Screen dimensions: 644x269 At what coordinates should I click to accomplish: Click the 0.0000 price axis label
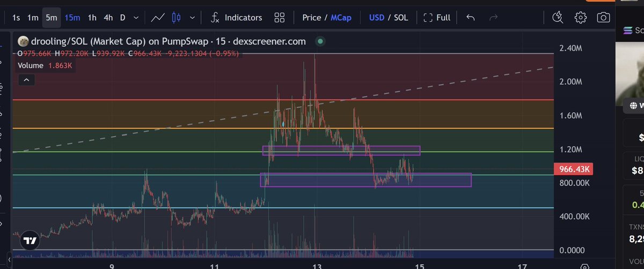pos(573,250)
